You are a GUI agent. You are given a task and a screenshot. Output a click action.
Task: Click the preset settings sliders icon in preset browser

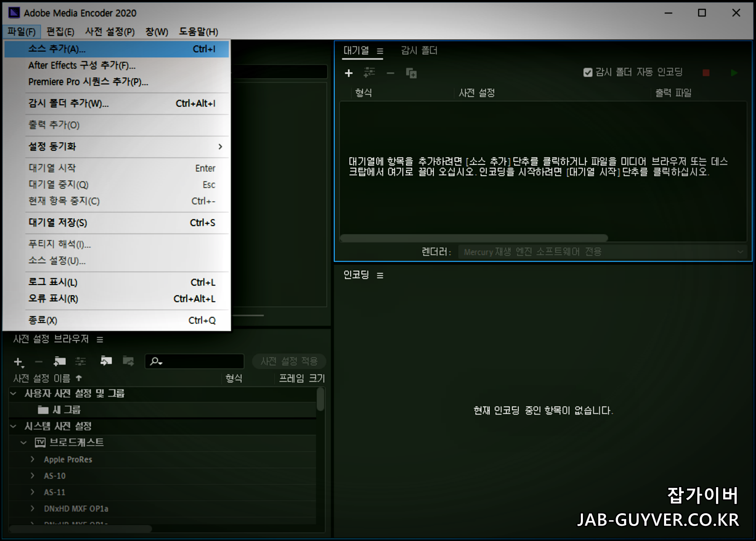point(81,361)
